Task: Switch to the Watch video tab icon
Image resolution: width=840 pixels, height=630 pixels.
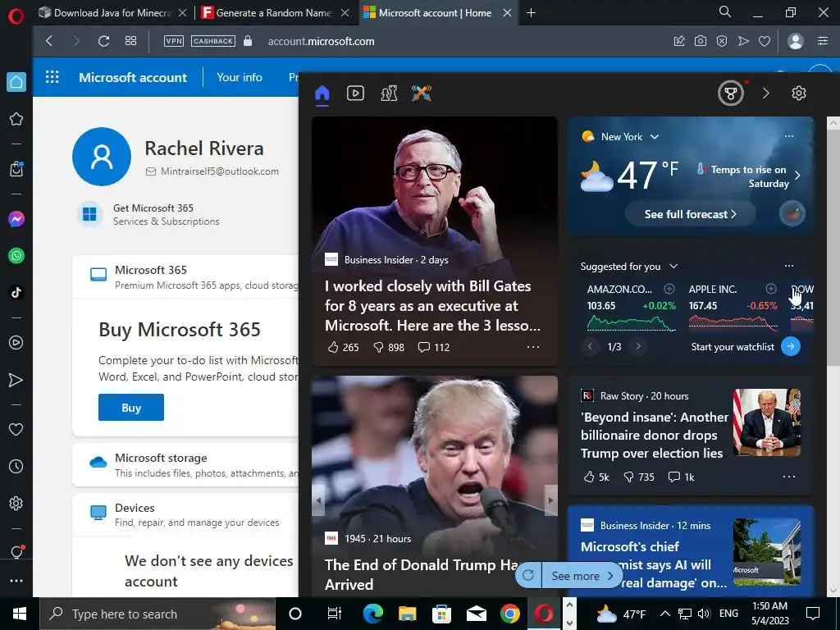Action: tap(355, 94)
